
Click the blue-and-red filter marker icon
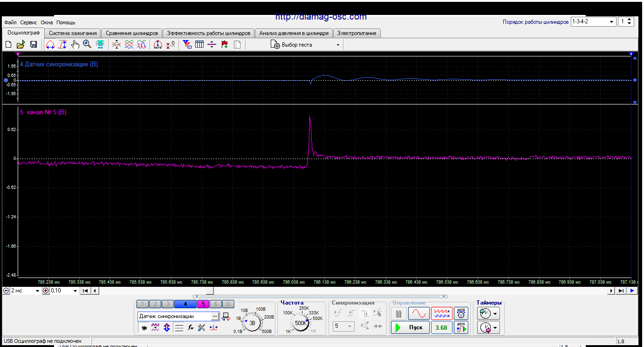pos(187,45)
